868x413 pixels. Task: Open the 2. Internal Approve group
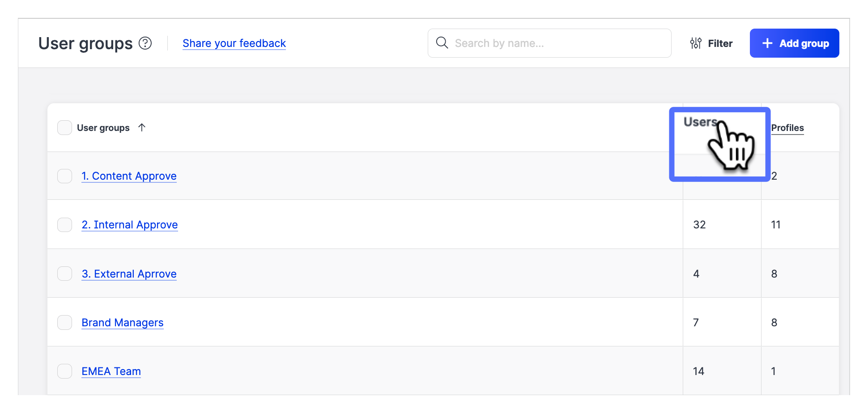[129, 224]
